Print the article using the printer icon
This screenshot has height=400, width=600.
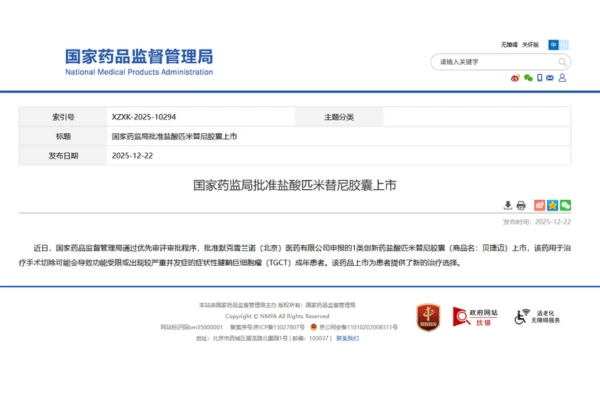[521, 205]
